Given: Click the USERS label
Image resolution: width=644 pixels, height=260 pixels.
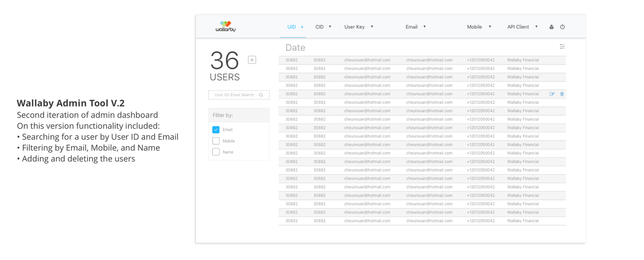Looking at the screenshot, I should point(225,77).
